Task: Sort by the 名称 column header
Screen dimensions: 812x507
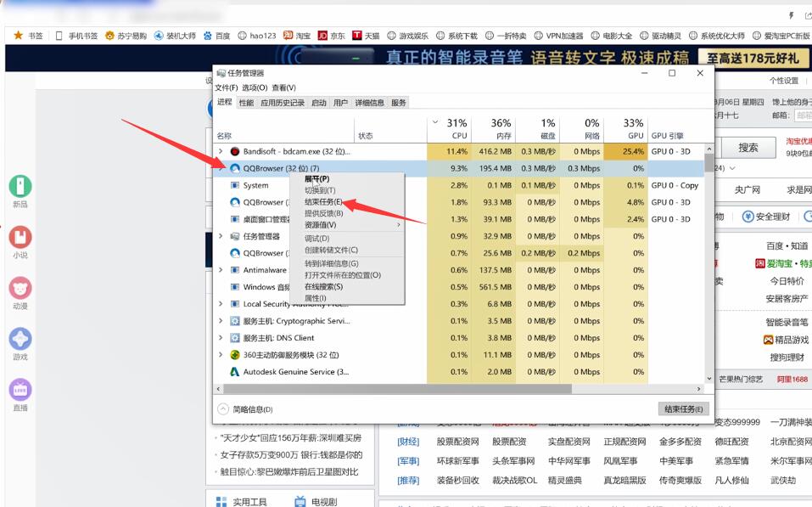Action: [x=224, y=136]
